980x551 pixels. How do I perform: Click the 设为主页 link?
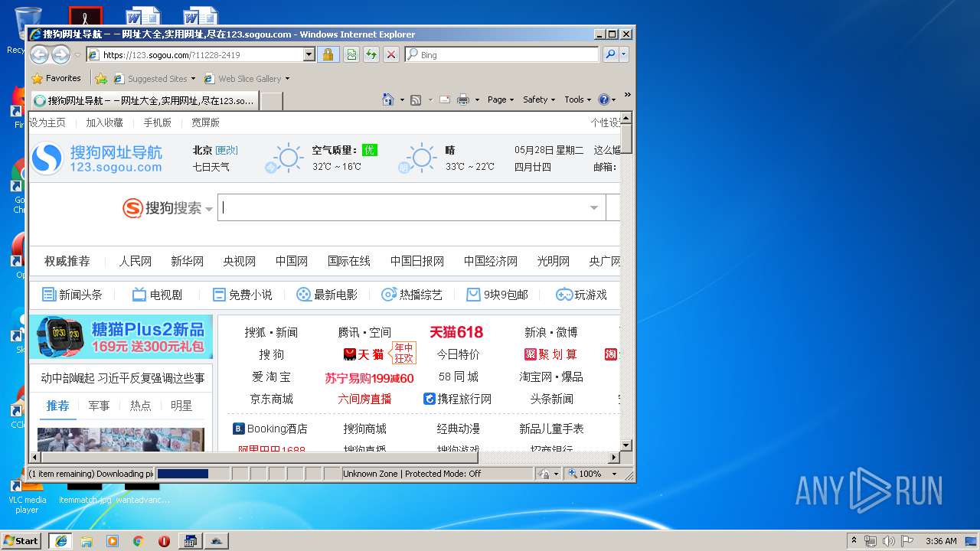pos(47,122)
